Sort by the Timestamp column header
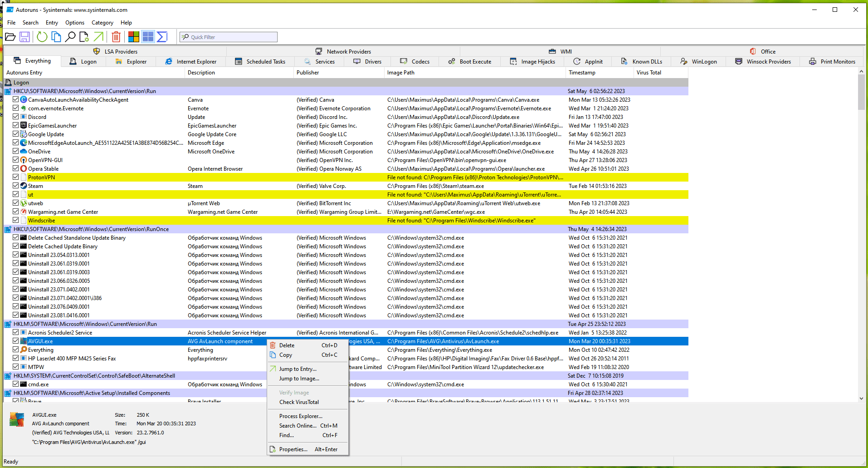Screen dimensions: 868x468 (x=600, y=73)
